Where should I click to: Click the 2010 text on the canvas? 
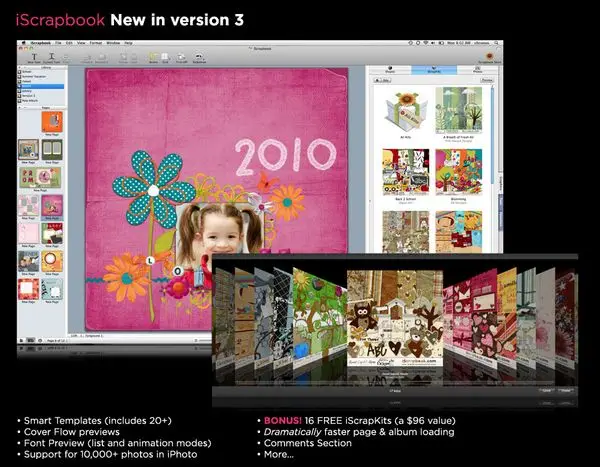coord(286,156)
